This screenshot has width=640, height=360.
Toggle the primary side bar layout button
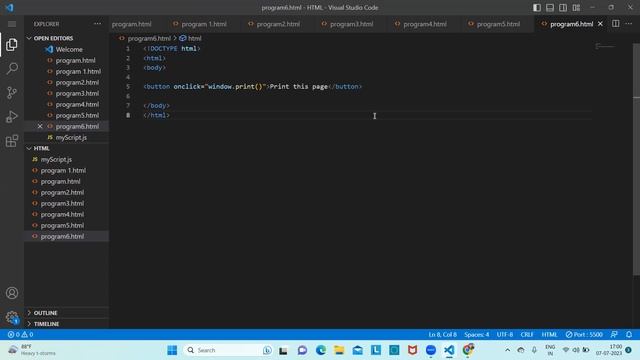tap(537, 7)
